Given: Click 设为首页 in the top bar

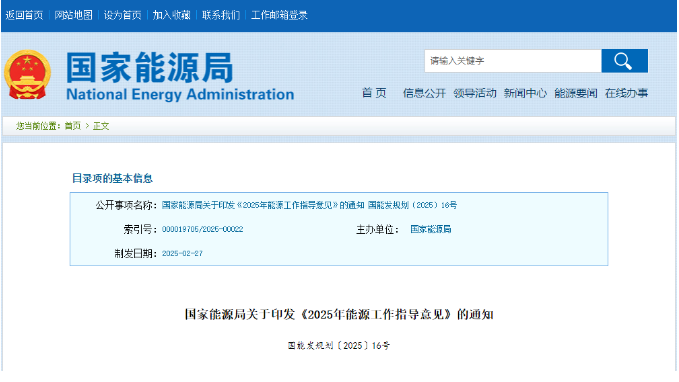Looking at the screenshot, I should tap(123, 15).
